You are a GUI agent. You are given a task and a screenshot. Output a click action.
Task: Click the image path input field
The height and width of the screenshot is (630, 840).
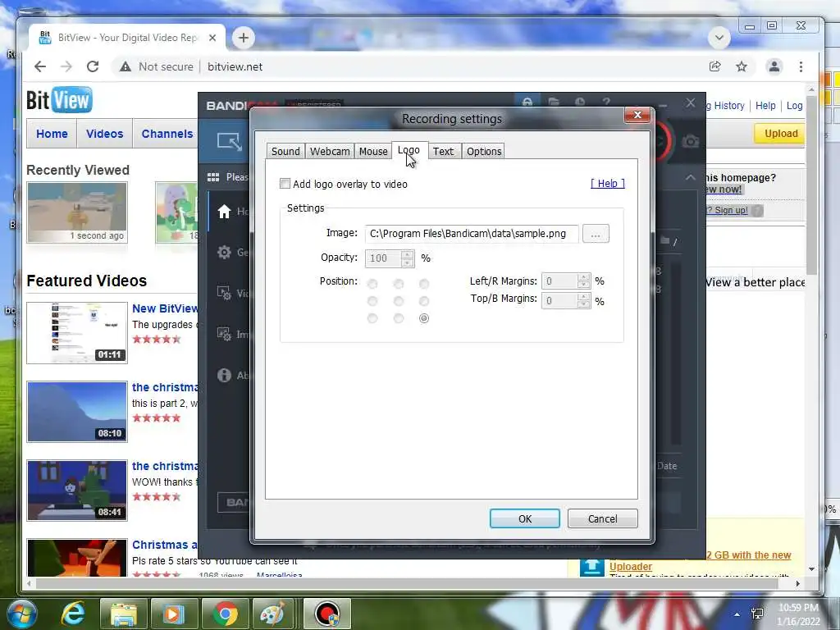point(472,234)
